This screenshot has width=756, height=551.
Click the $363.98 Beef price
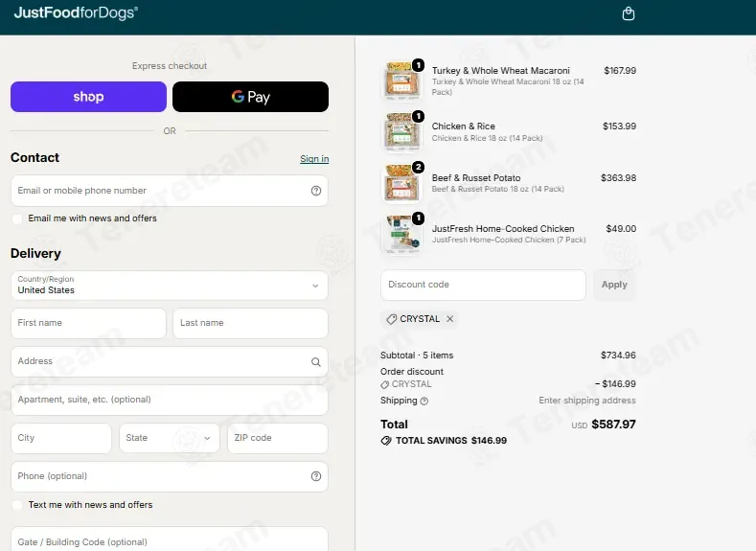click(618, 178)
